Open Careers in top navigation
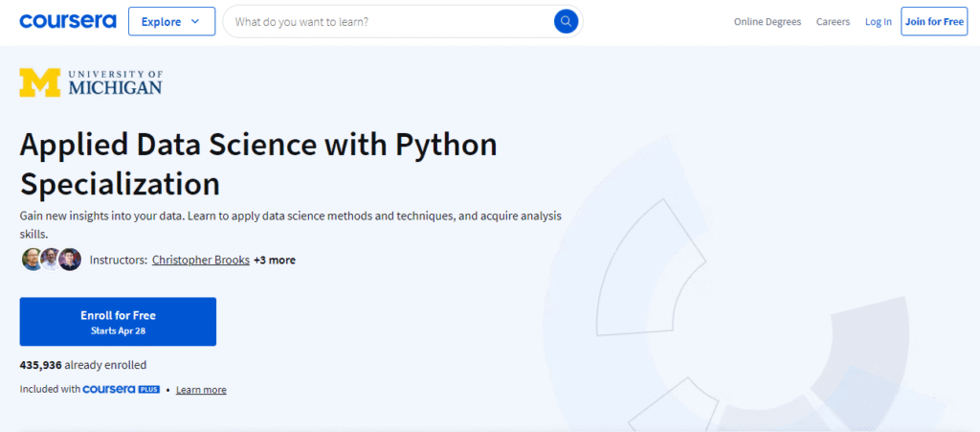The image size is (980, 432). pyautogui.click(x=834, y=21)
